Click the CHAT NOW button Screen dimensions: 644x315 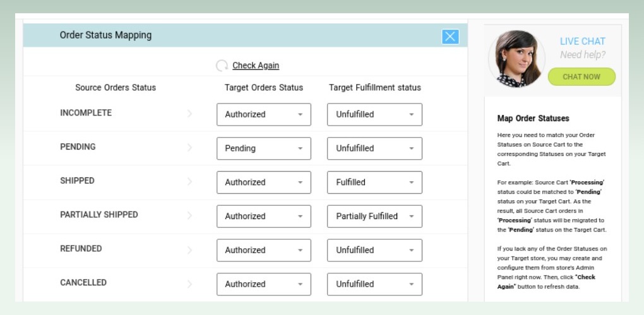581,77
